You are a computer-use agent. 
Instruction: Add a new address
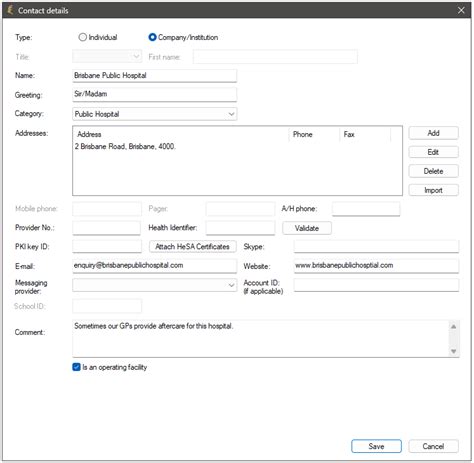tap(433, 133)
